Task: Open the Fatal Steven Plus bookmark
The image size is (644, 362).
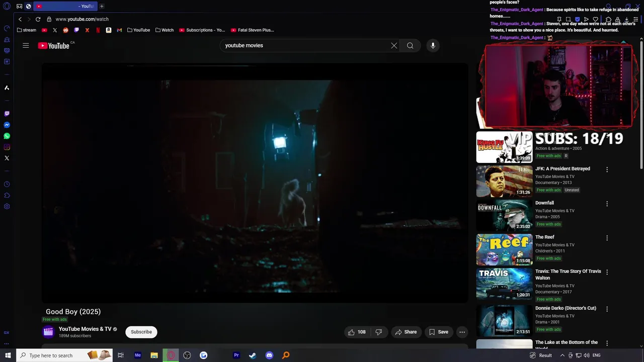Action: tap(253, 30)
